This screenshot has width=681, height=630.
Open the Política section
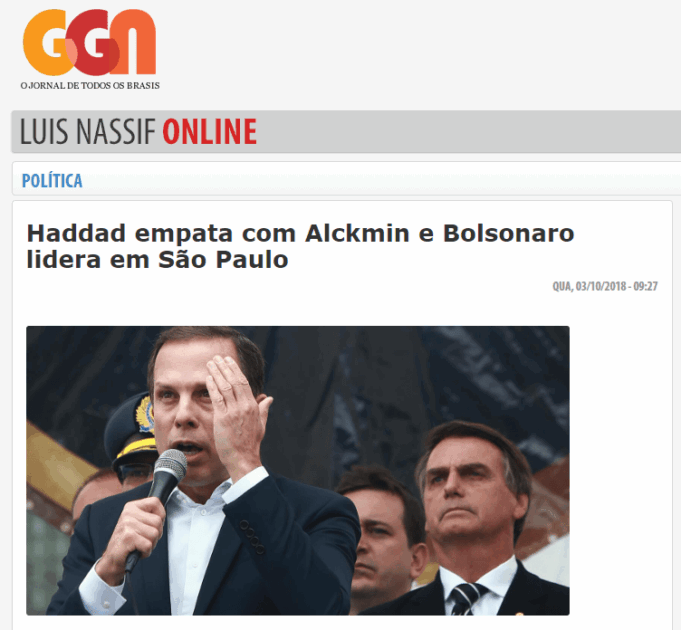click(52, 181)
